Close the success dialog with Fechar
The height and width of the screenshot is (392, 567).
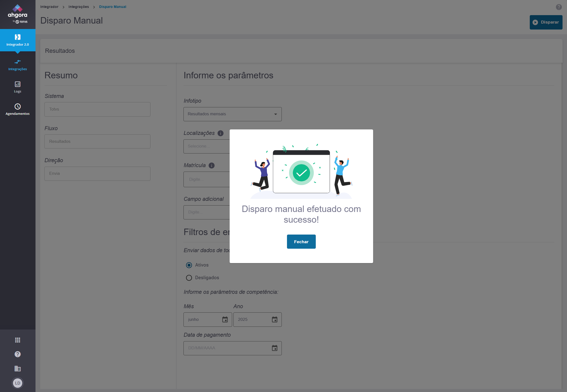click(301, 241)
